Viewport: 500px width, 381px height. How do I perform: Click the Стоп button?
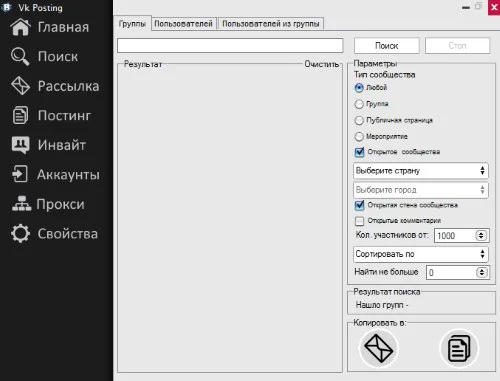457,46
